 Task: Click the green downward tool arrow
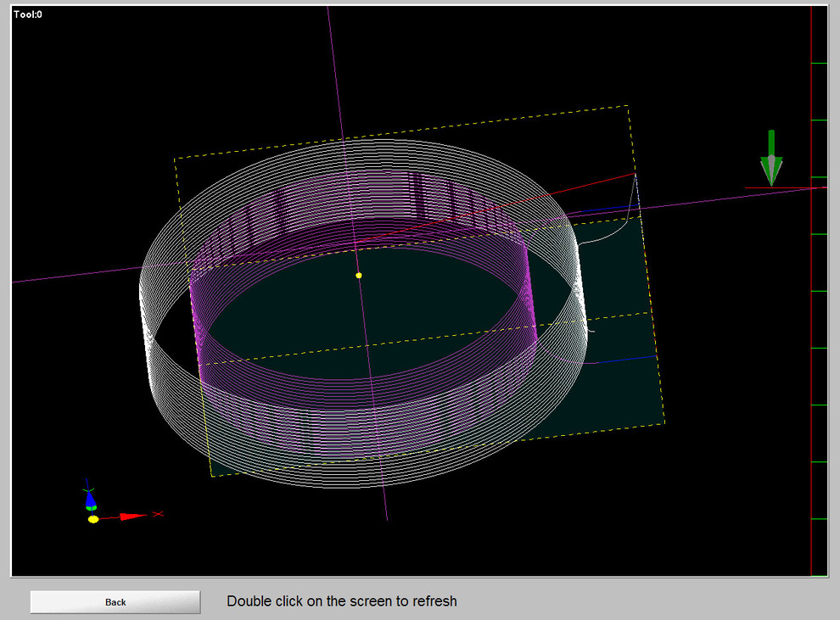[771, 159]
